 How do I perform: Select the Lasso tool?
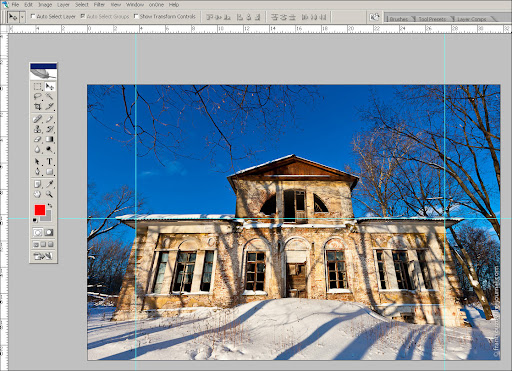37,97
